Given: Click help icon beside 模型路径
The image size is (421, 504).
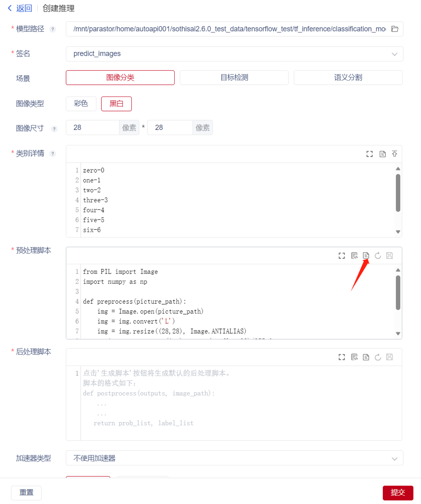Looking at the screenshot, I should [x=53, y=29].
